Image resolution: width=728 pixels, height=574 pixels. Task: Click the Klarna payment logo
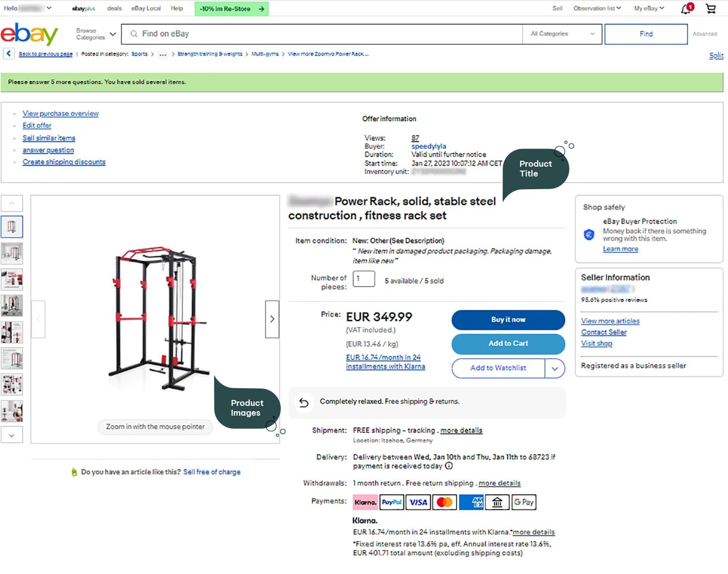click(x=365, y=502)
